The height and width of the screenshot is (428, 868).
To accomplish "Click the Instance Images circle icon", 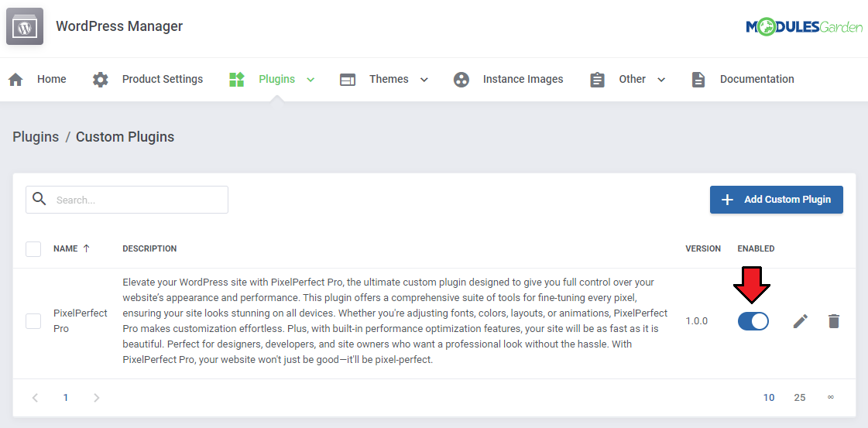I will 461,80.
